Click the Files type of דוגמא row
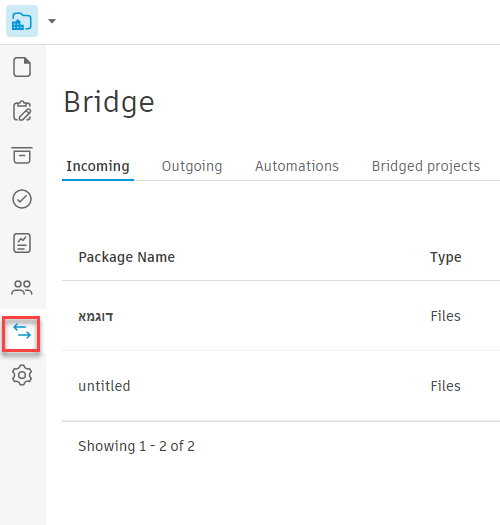500x525 pixels. 445,316
